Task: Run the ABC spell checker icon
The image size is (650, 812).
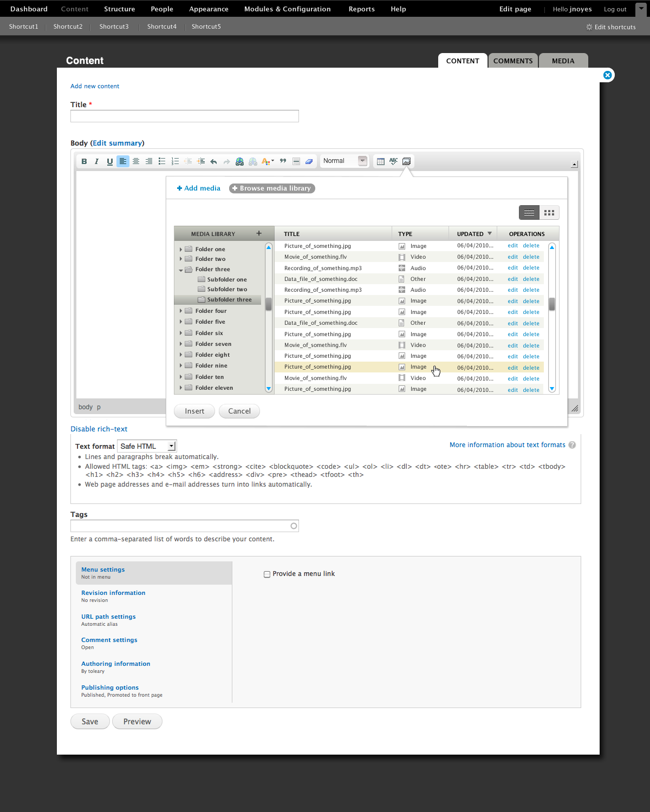Action: click(393, 161)
